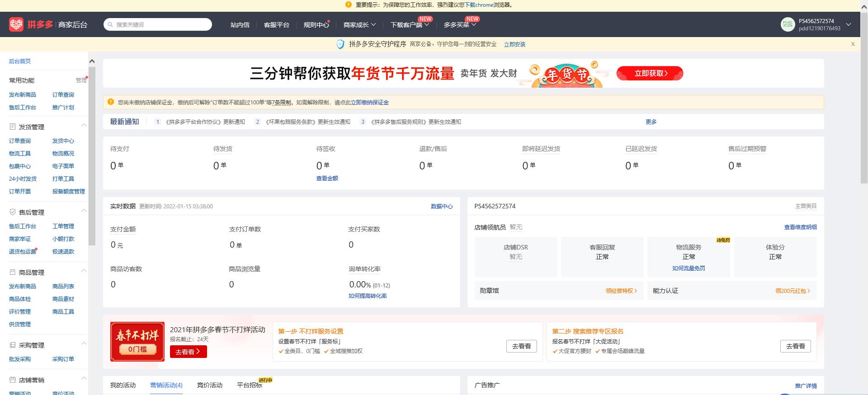Viewport: 868px width, 395px height.
Task: Click 领200元红包 link
Action: [x=793, y=291]
